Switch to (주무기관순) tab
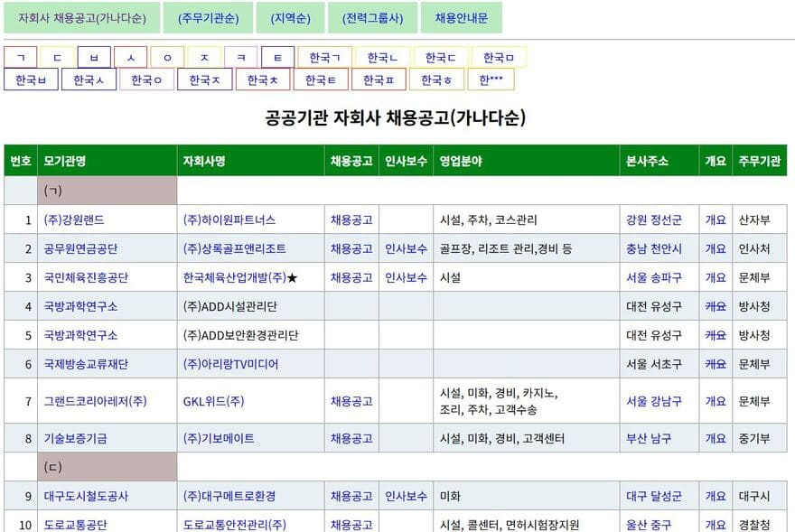Screen dimensions: 795x532 click(x=208, y=18)
